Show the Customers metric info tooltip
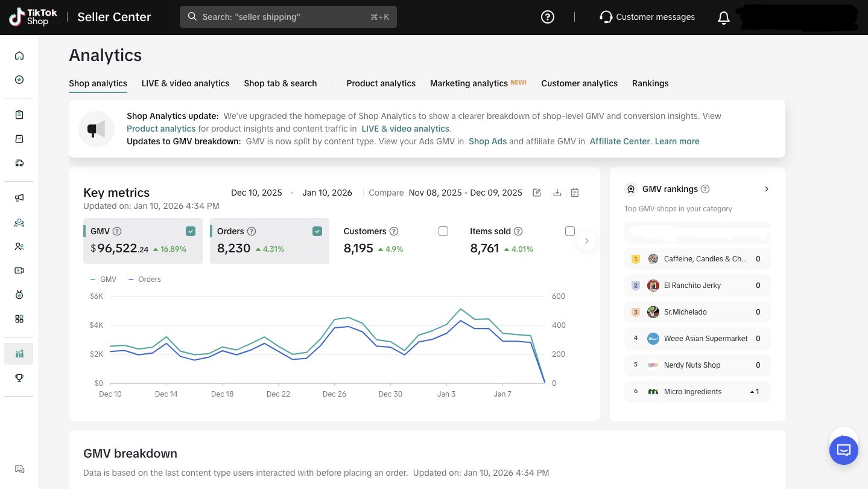868x489 pixels. [394, 231]
